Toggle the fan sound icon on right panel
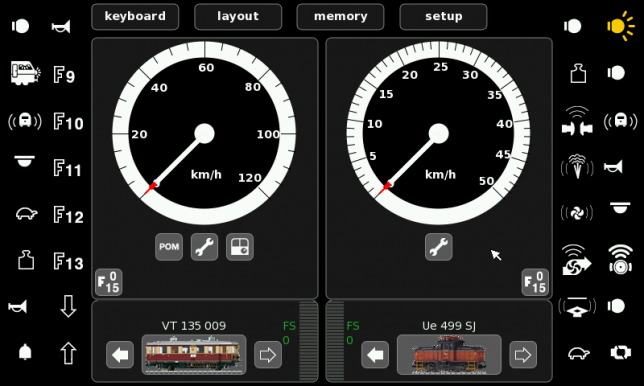 577,213
